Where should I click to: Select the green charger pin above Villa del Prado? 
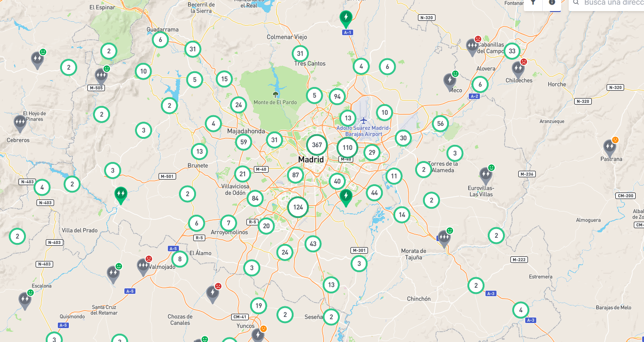click(121, 194)
